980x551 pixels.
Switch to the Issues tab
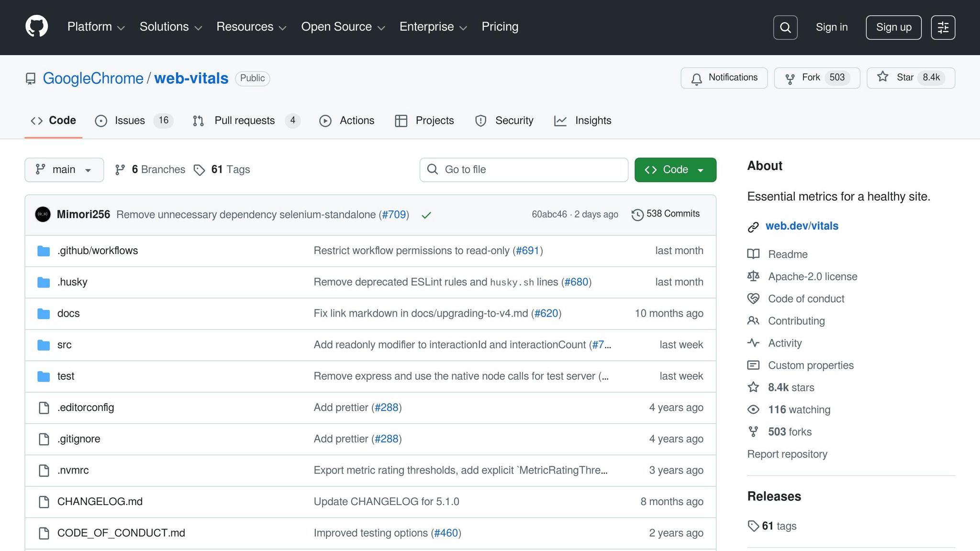click(130, 121)
